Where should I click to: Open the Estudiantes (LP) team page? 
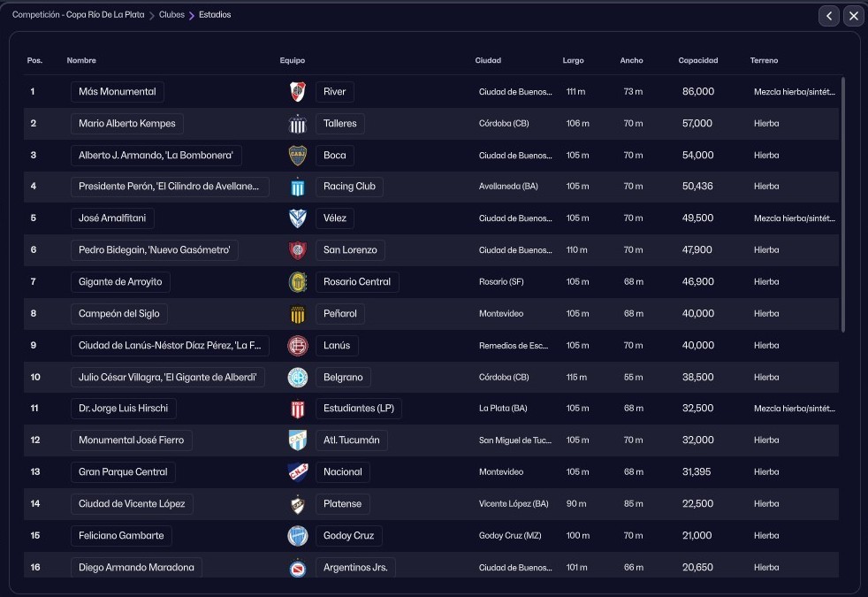(x=359, y=409)
